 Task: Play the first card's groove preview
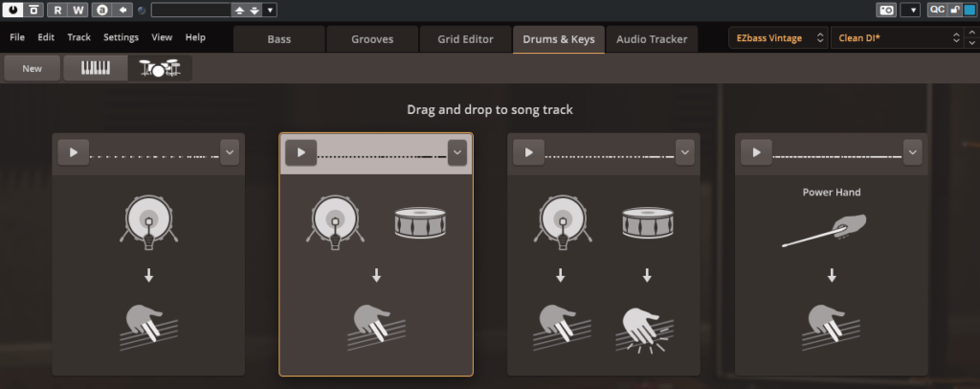[73, 152]
